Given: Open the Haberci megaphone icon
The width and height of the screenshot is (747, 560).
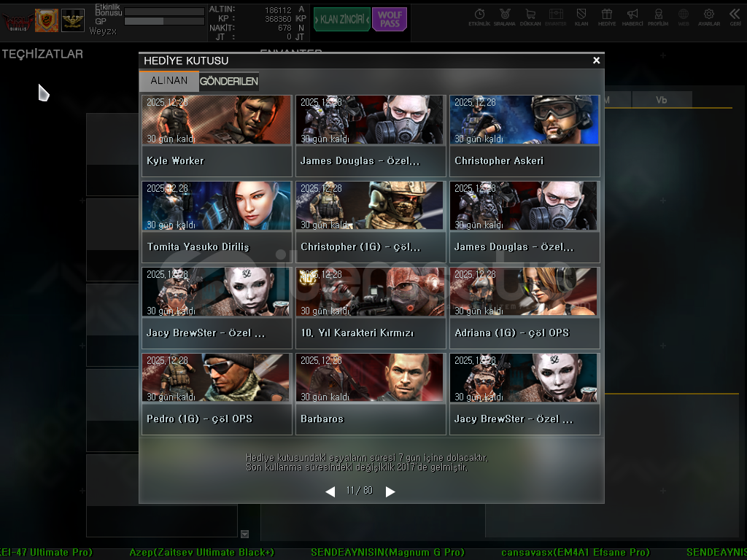Looking at the screenshot, I should pyautogui.click(x=632, y=17).
